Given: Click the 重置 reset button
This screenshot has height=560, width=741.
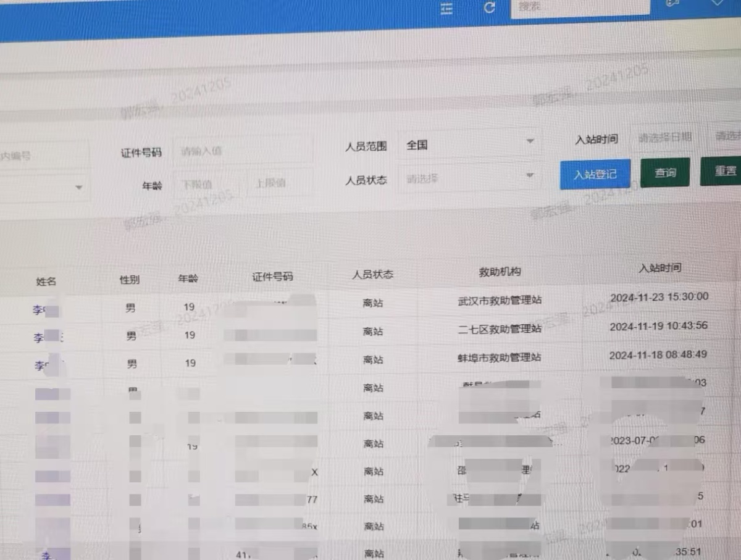Looking at the screenshot, I should tap(724, 171).
